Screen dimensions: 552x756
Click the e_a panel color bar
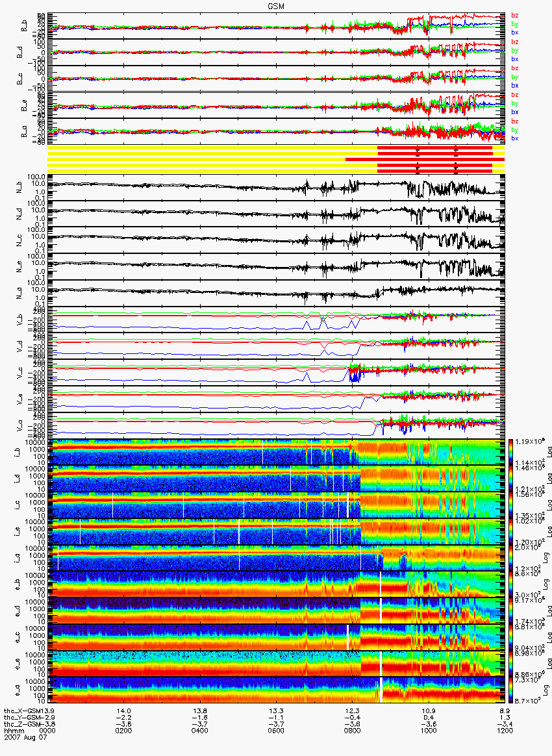[x=511, y=690]
